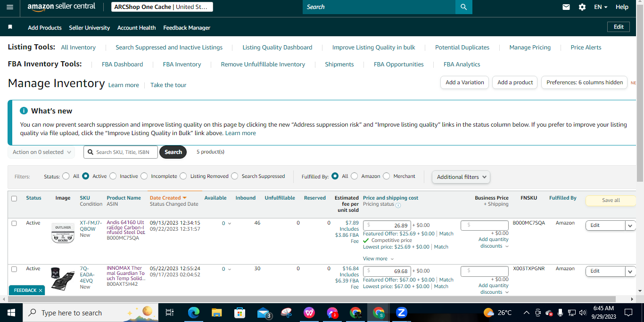The image size is (644, 322).
Task: Expand Add quantity discounts for Andis row
Action: click(x=493, y=242)
